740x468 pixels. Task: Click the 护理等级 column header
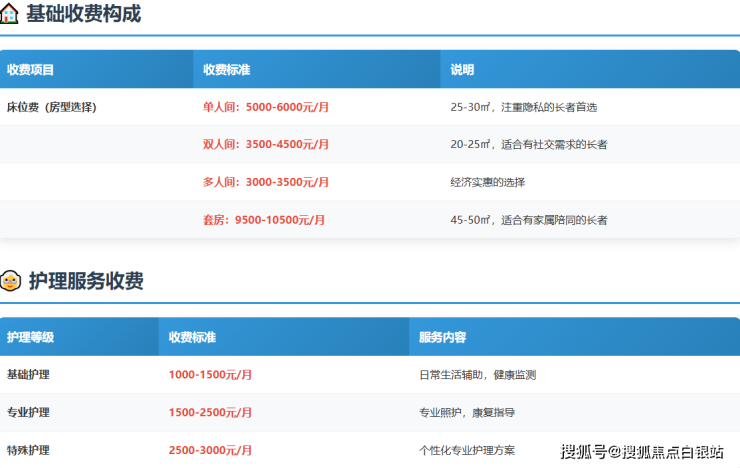31,337
